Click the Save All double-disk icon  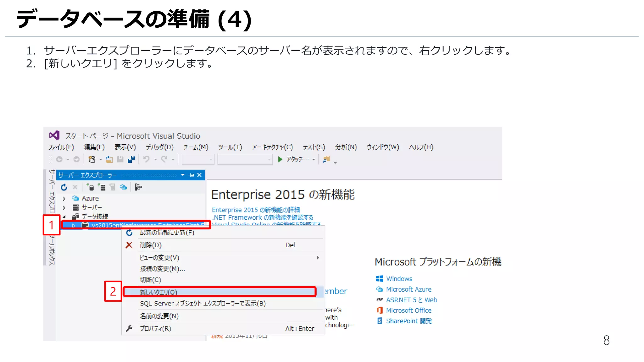131,160
